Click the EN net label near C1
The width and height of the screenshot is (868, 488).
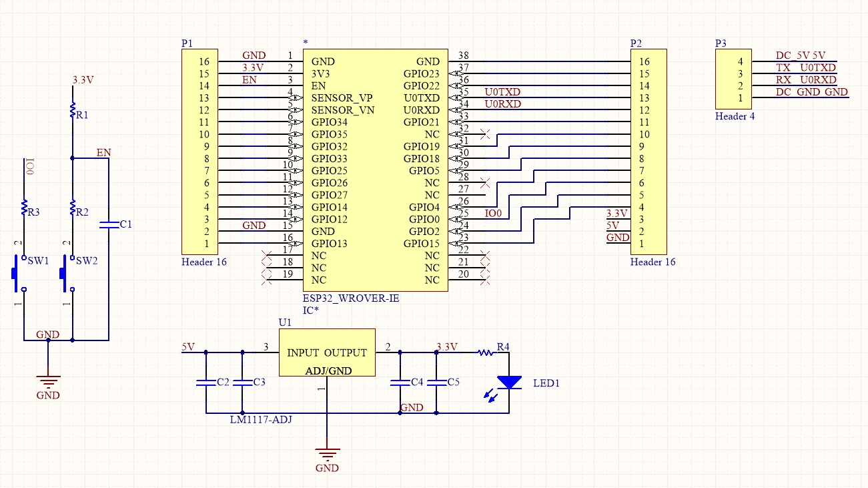[103, 152]
